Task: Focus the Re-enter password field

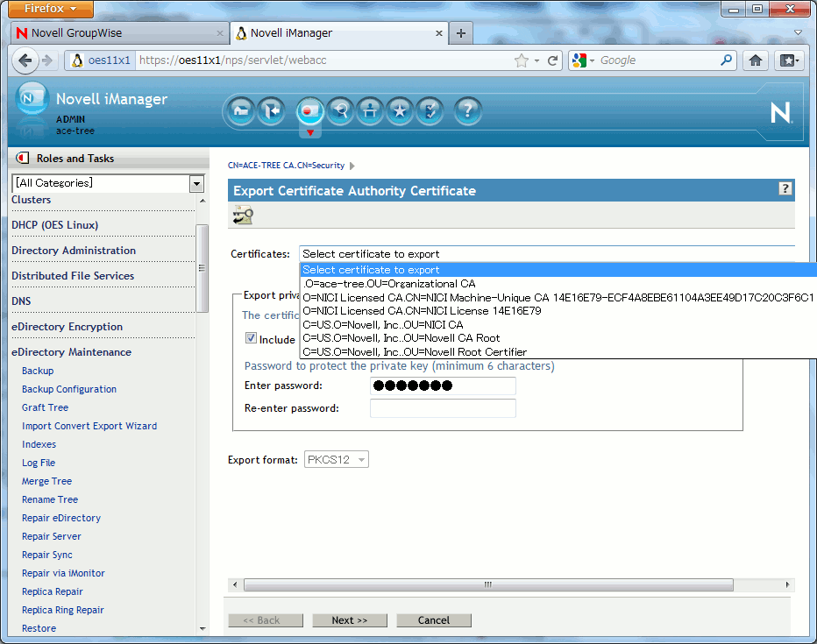Action: point(443,408)
